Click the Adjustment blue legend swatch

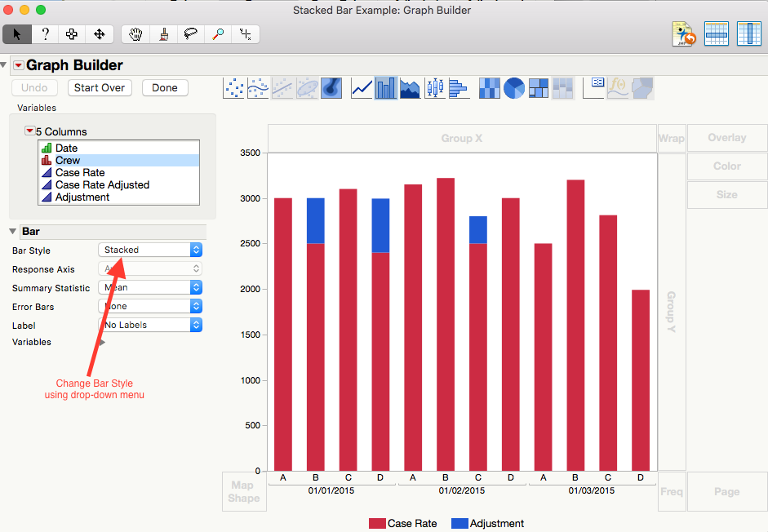459,523
